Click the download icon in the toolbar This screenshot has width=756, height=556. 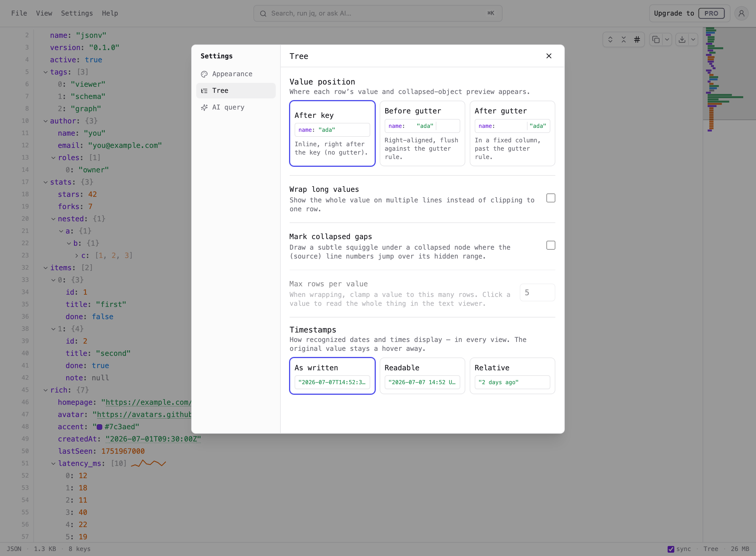682,40
